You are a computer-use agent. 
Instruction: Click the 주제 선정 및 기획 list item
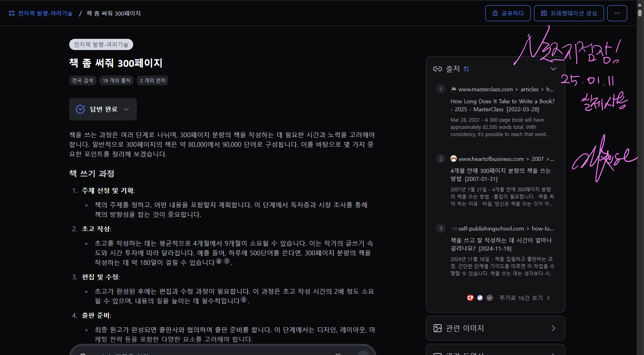click(108, 191)
